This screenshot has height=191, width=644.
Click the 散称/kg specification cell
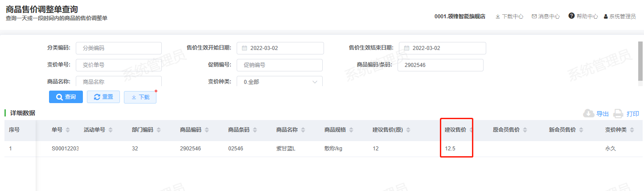click(x=333, y=149)
